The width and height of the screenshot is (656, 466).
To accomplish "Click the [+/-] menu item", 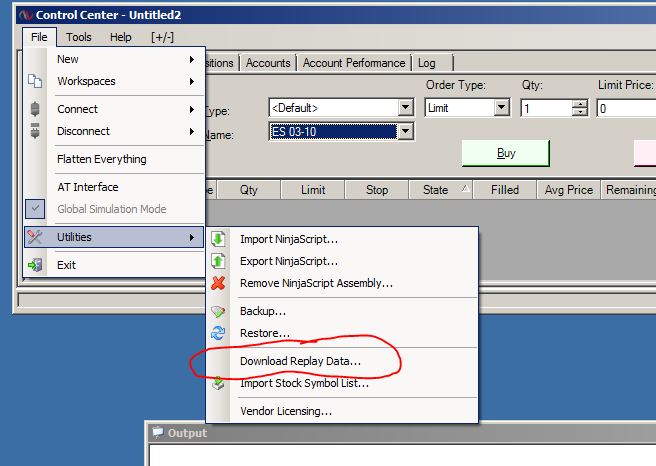I will tap(162, 37).
